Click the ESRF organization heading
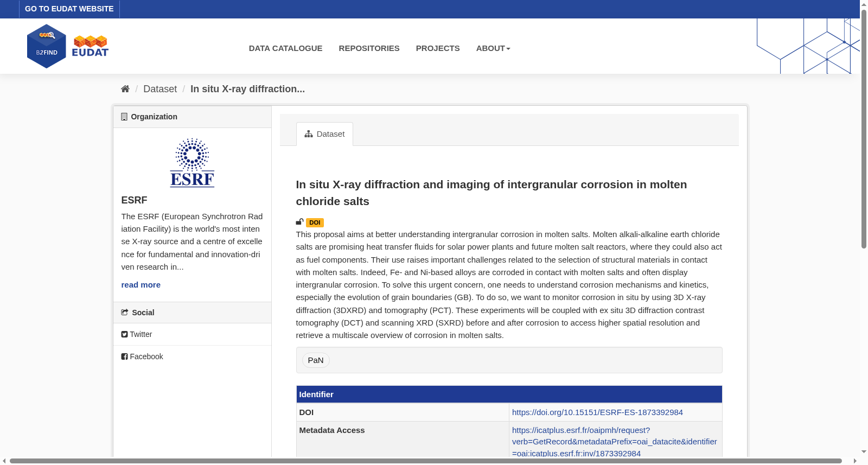This screenshot has height=465, width=868. coord(134,200)
